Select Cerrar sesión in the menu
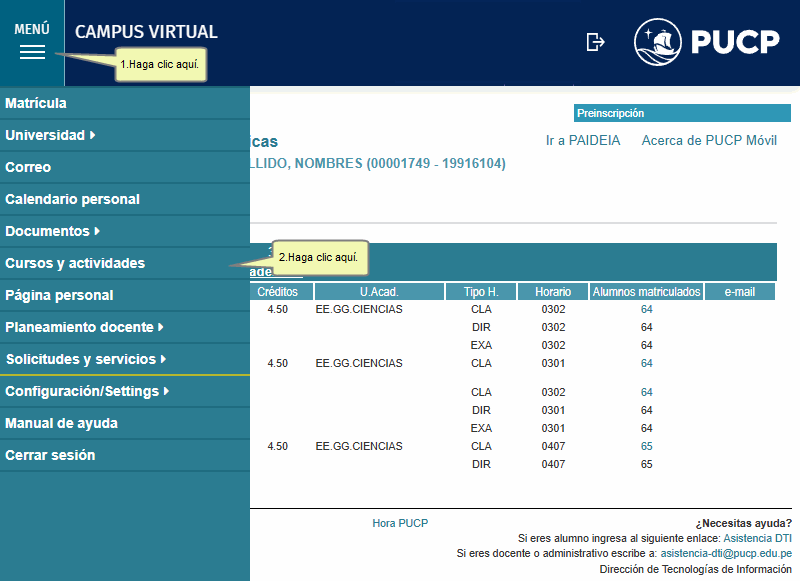Viewport: 800px width, 581px height. click(124, 455)
